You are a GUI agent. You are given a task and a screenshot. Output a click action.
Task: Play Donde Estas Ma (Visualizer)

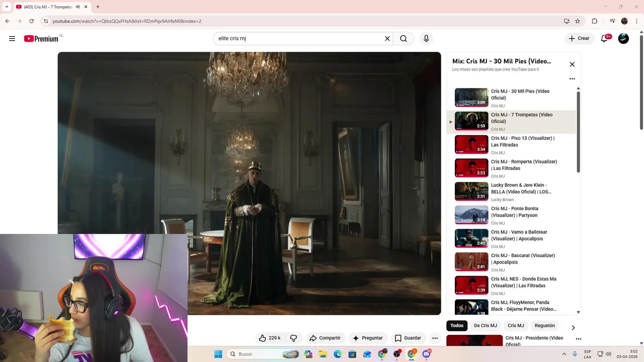tap(511, 286)
